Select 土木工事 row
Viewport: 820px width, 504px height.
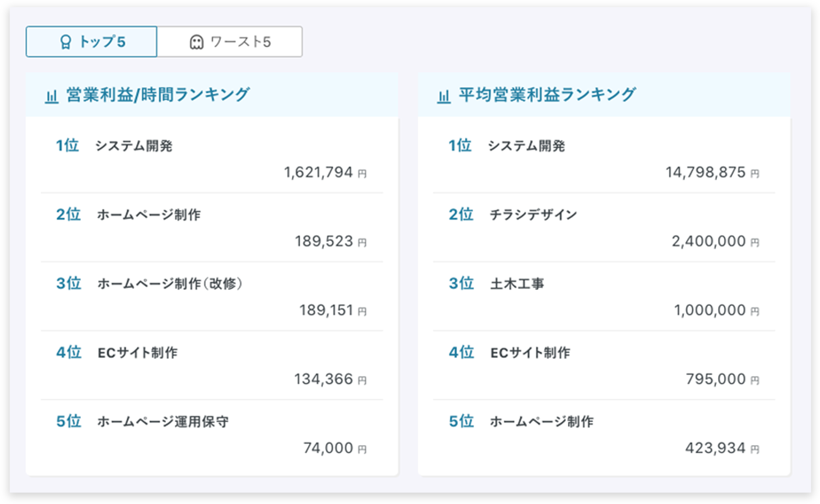click(x=604, y=296)
